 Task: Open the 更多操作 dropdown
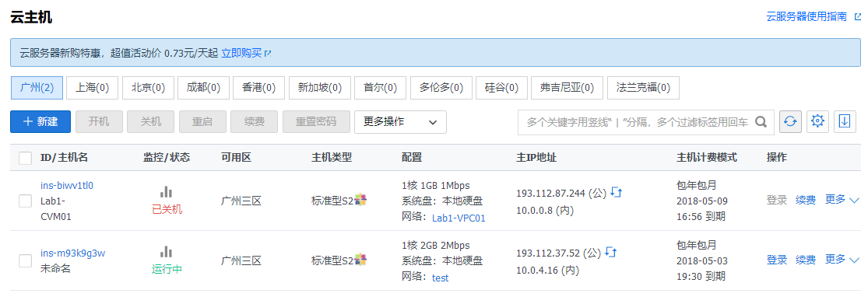click(400, 121)
